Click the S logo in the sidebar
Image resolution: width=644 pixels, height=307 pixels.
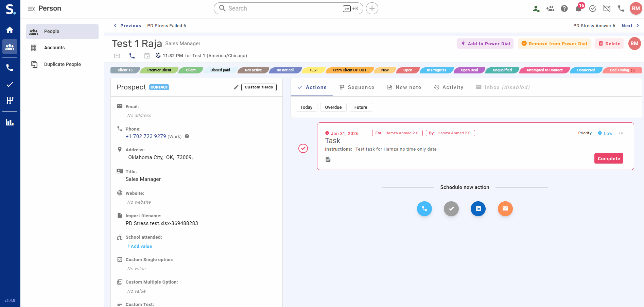pyautogui.click(x=10, y=9)
